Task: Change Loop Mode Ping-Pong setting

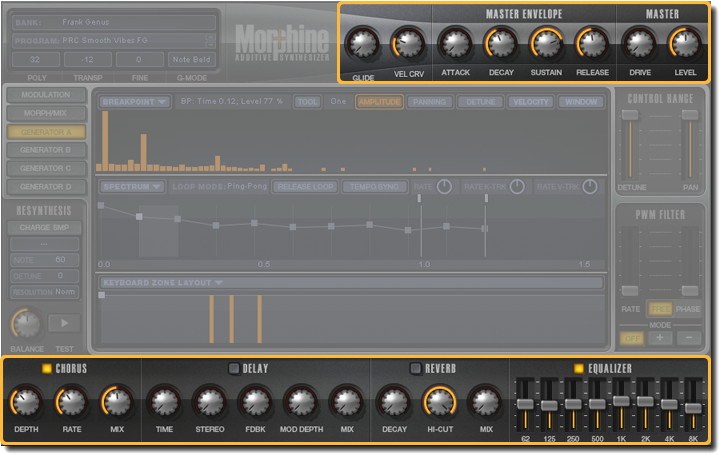Action: (219, 187)
